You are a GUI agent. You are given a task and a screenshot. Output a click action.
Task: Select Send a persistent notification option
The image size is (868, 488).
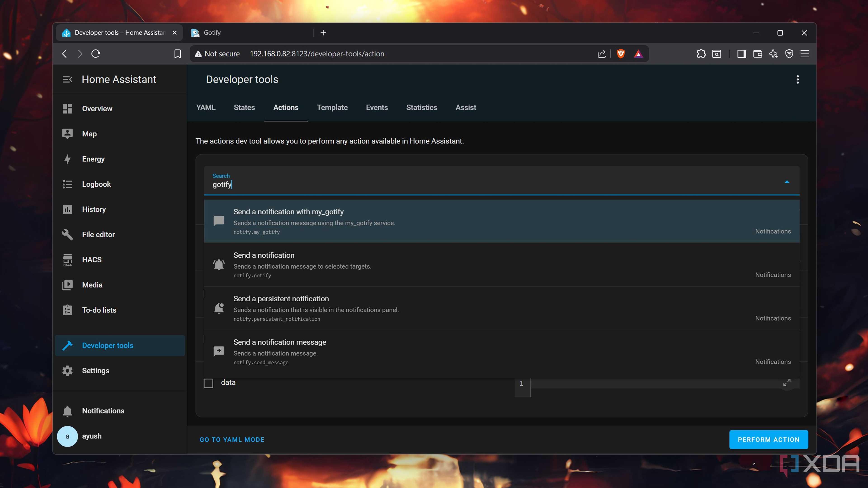[x=502, y=308]
